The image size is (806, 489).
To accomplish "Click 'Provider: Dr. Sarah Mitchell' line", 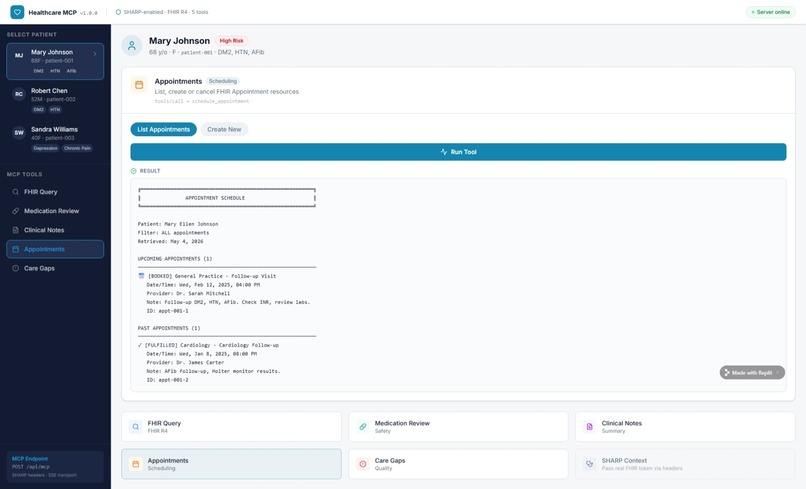I will (x=188, y=294).
